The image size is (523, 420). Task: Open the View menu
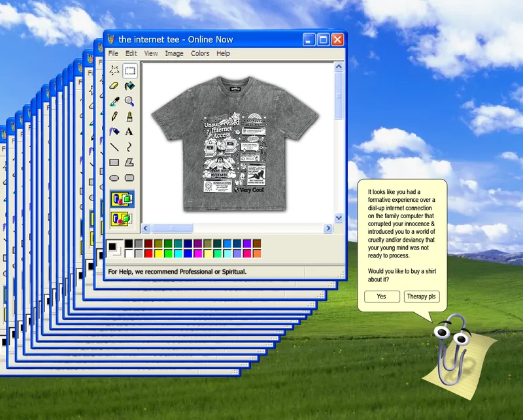(x=151, y=54)
